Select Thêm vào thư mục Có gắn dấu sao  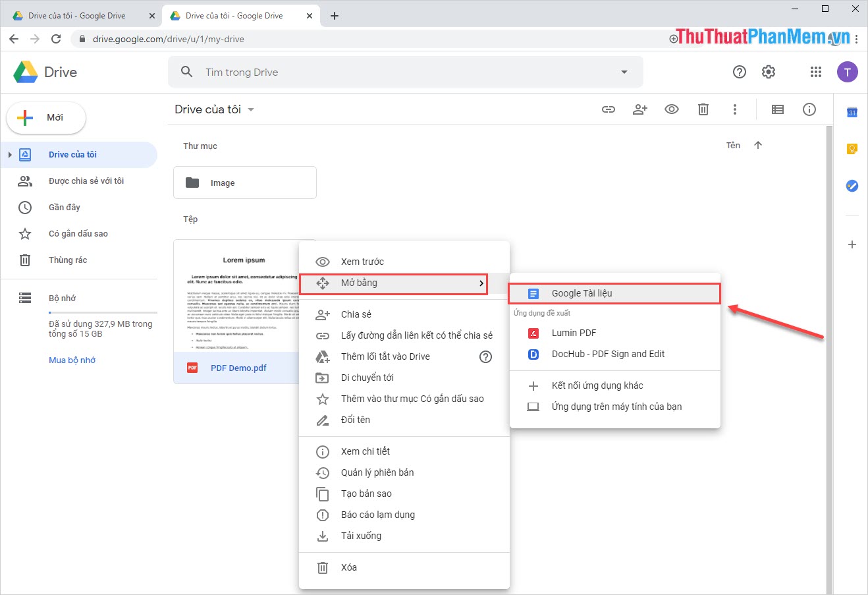pyautogui.click(x=404, y=399)
